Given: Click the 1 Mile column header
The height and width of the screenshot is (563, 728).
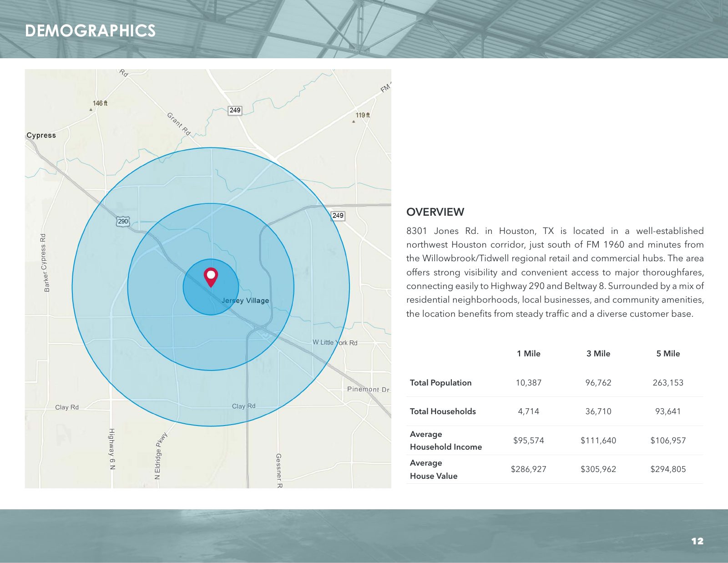Looking at the screenshot, I should click(529, 354).
